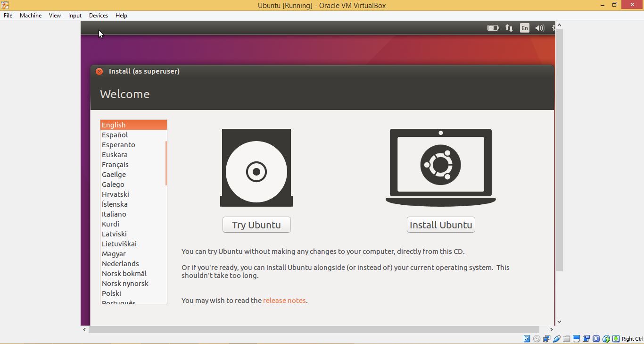
Task: Select Español from the language list
Action: [x=115, y=134]
